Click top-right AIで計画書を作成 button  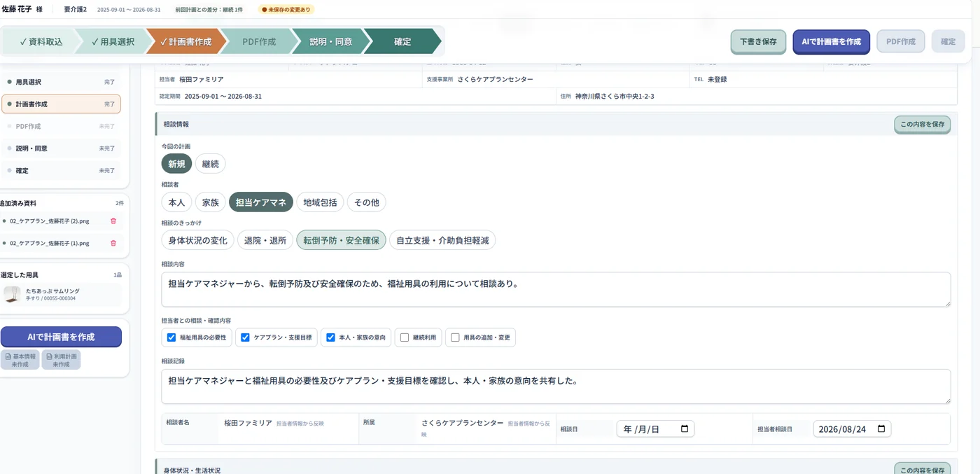(831, 41)
